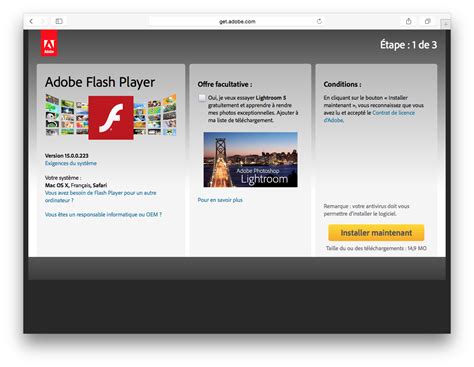Image resolution: width=474 pixels, height=367 pixels.
Task: Open 'Exigences du système' link
Action: click(71, 163)
